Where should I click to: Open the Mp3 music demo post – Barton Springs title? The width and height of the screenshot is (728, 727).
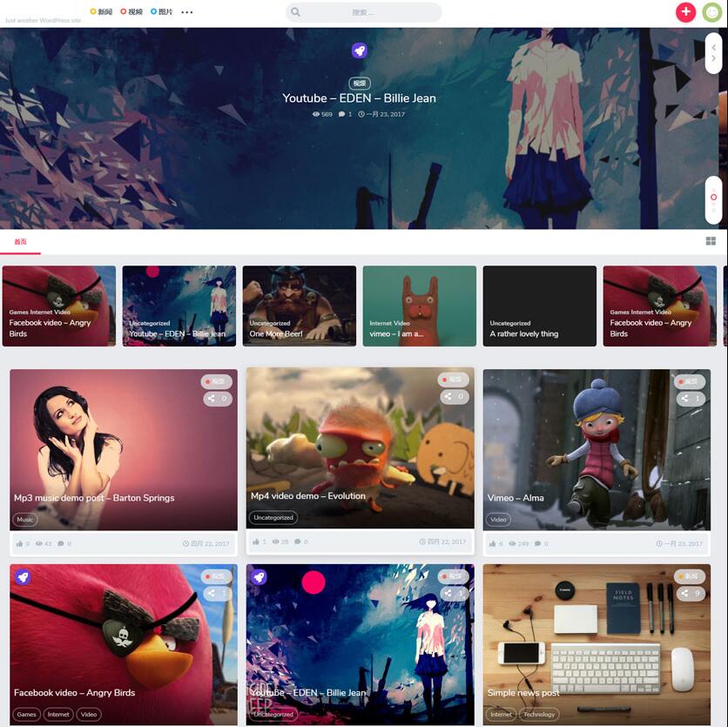point(94,498)
